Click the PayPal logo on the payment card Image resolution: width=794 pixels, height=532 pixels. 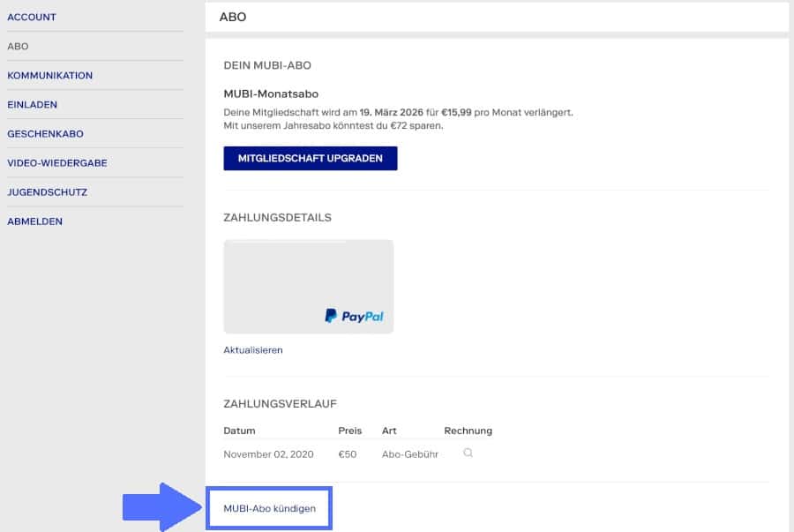(354, 316)
